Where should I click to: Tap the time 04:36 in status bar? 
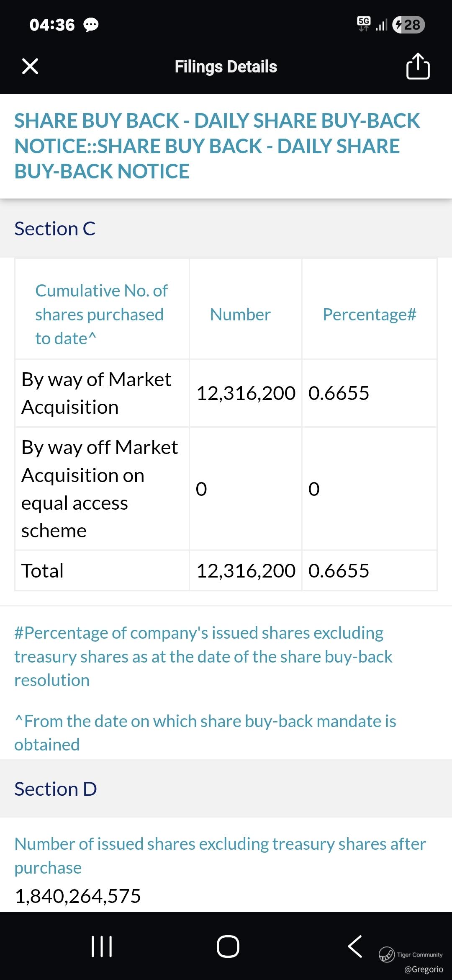52,25
